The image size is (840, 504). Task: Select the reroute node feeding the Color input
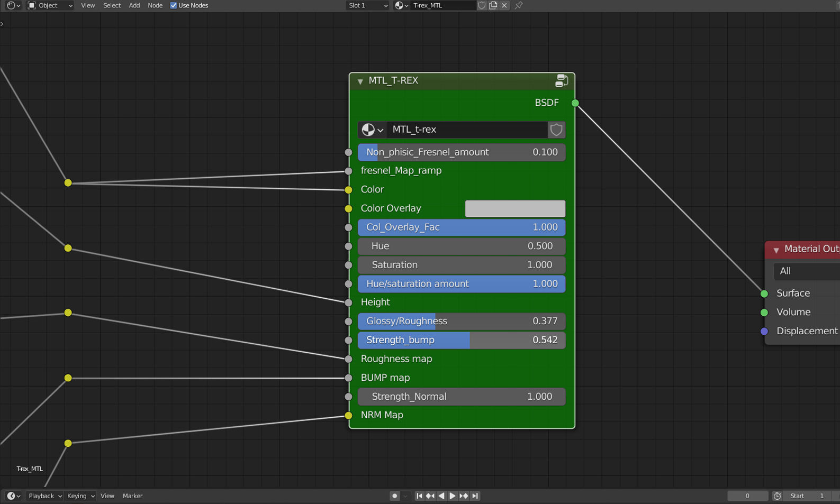(68, 183)
